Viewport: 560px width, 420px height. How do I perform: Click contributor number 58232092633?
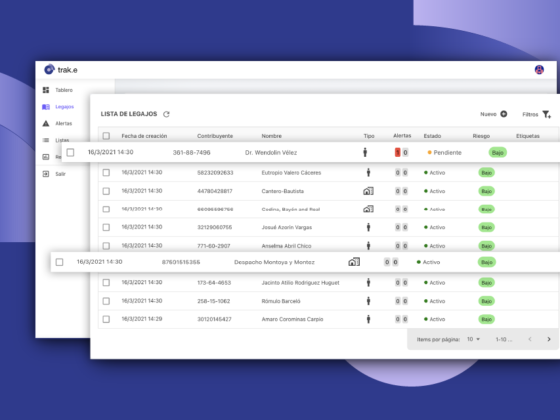click(215, 173)
